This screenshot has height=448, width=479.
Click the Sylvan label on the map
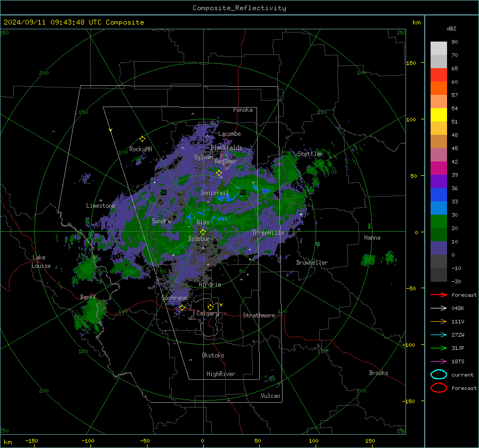coord(203,157)
